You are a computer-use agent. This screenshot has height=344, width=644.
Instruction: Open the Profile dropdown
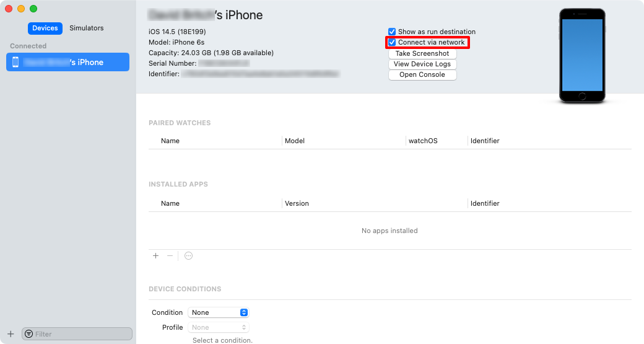click(x=218, y=327)
